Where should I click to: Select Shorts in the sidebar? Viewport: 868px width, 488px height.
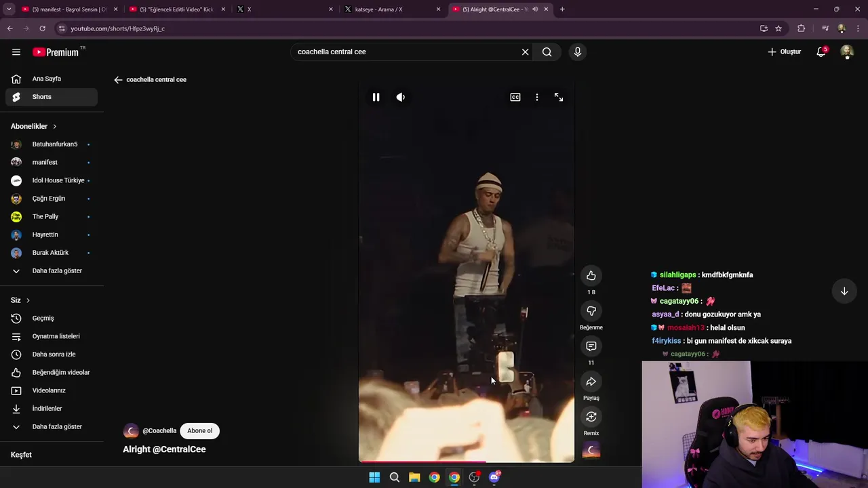point(52,97)
